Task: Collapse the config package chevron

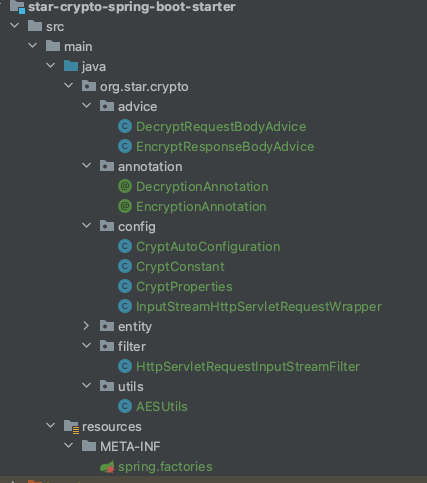Action: [x=87, y=226]
